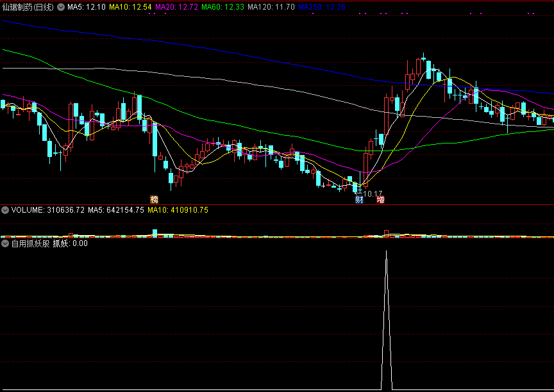Click the 10.17 low price label
Image resolution: width=554 pixels, height=392 pixels.
click(373, 193)
